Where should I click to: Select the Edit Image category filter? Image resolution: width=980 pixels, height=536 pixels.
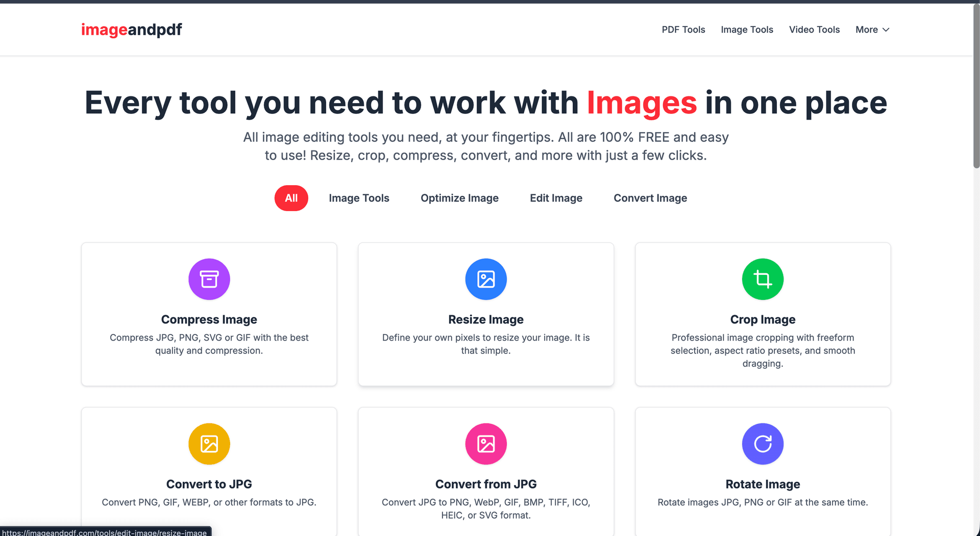tap(556, 198)
